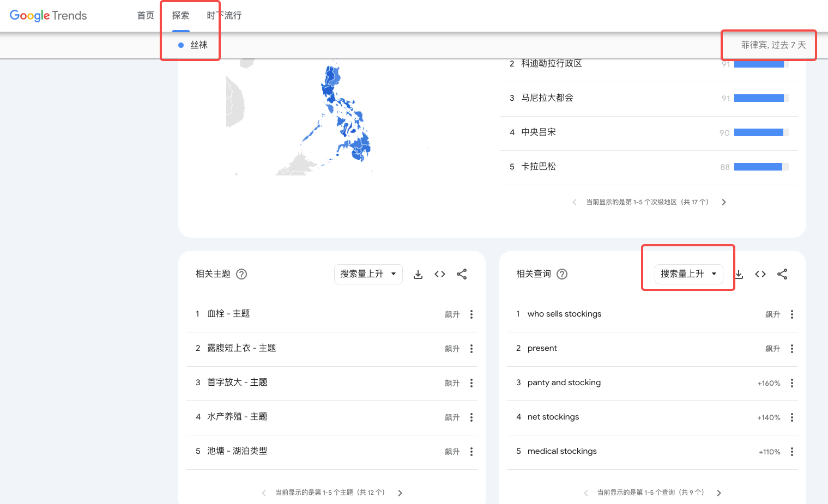This screenshot has width=828, height=504.
Task: Click embed code icon in 相关主题 card
Action: [440, 274]
